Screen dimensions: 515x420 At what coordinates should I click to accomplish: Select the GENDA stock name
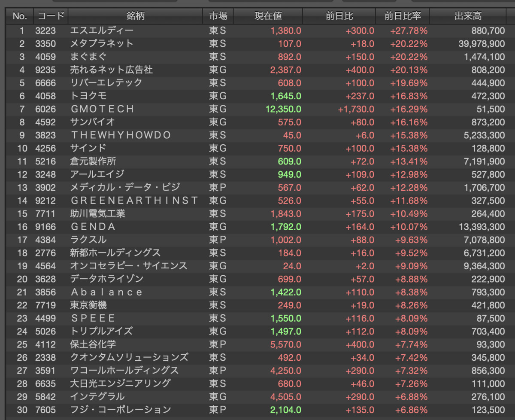93,227
